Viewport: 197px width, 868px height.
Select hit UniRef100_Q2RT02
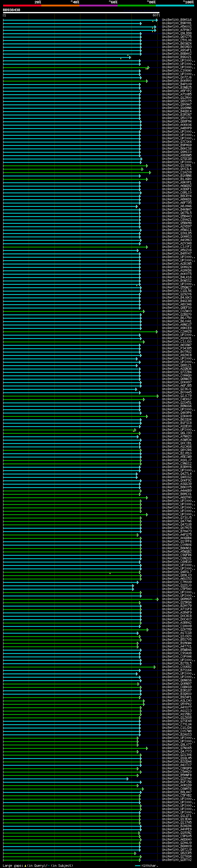[177, 860]
